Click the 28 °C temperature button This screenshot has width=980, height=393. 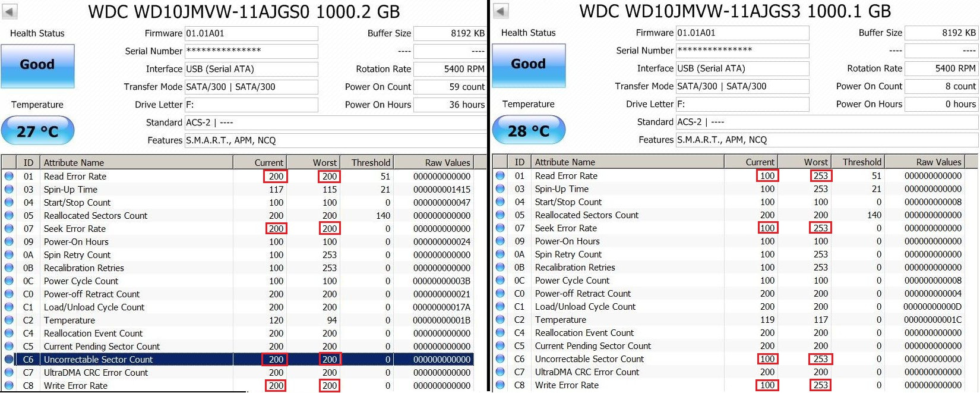529,130
